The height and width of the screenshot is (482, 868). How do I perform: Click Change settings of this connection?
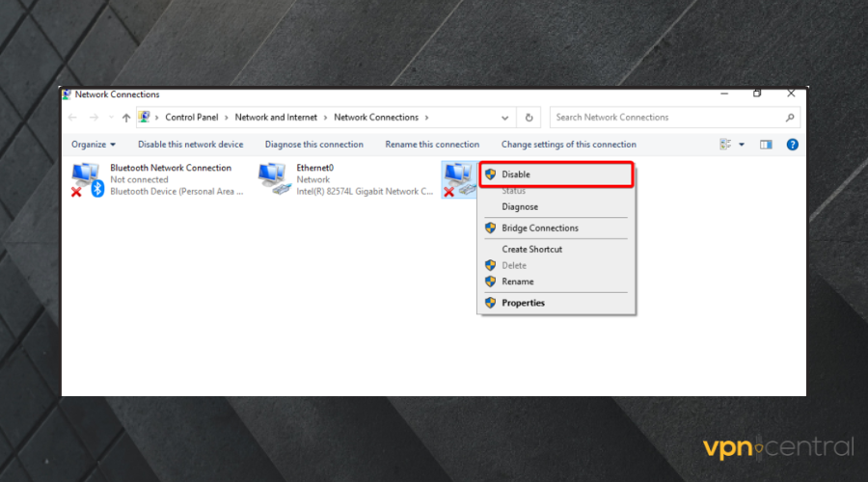pyautogui.click(x=568, y=145)
